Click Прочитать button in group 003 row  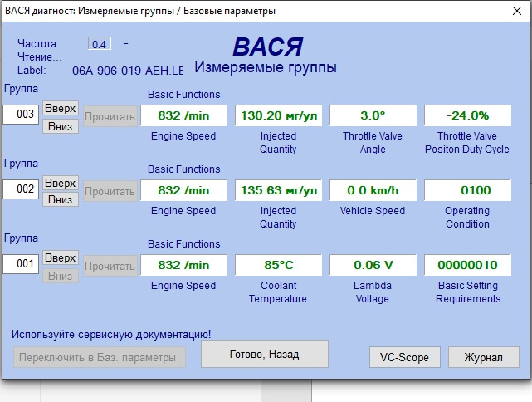click(110, 116)
